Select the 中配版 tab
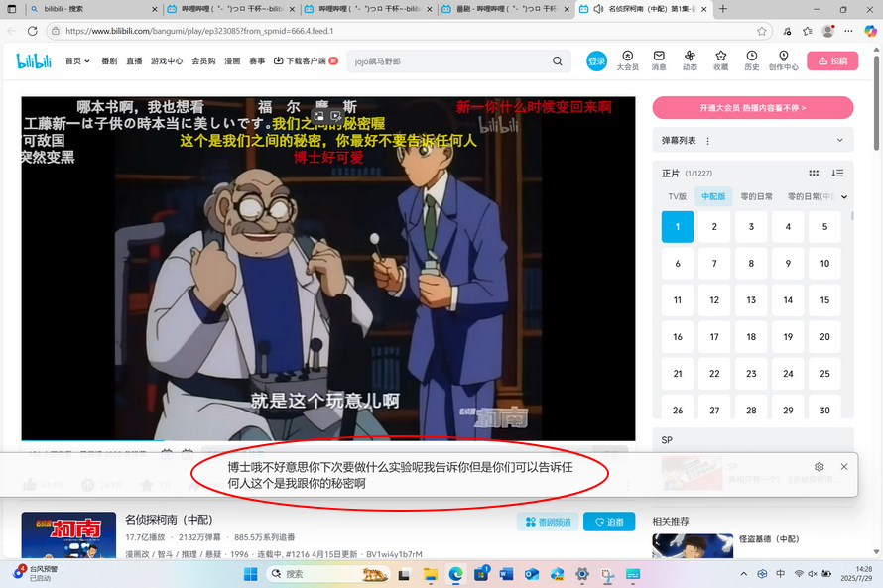This screenshot has width=883, height=588. tap(713, 196)
